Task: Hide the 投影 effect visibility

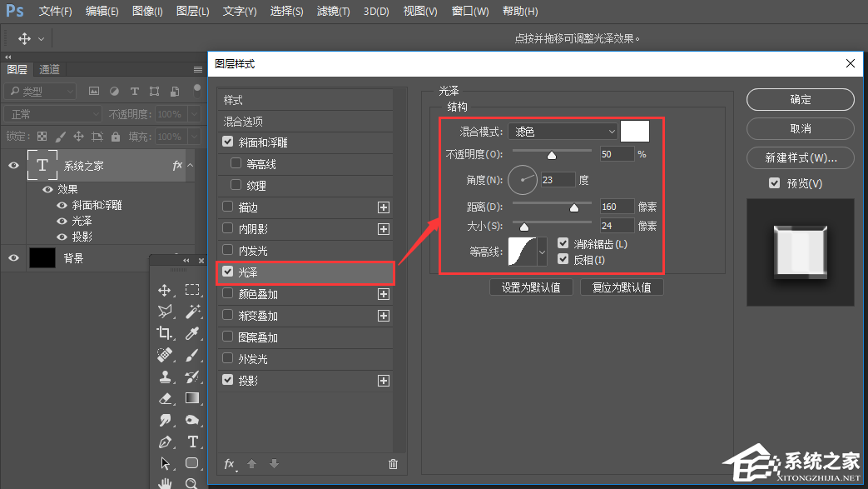Action: 62,237
